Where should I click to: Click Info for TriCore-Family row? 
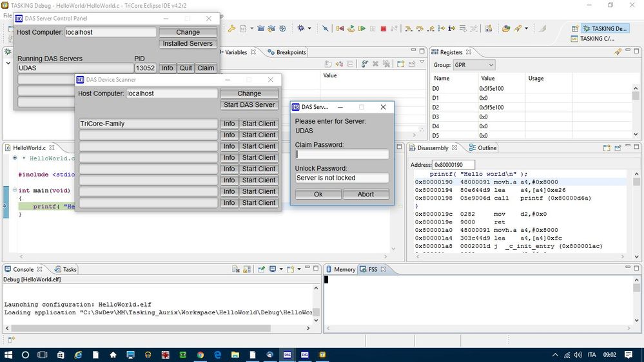point(229,124)
